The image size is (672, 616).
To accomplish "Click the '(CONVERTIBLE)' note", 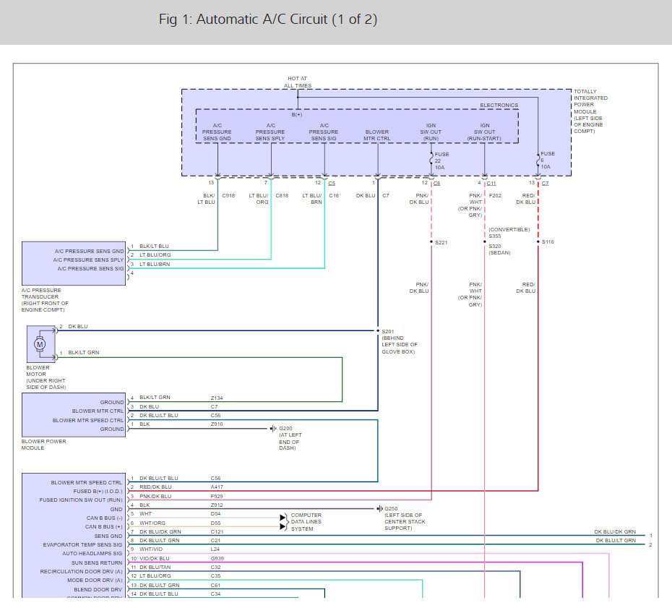I will 509,229.
